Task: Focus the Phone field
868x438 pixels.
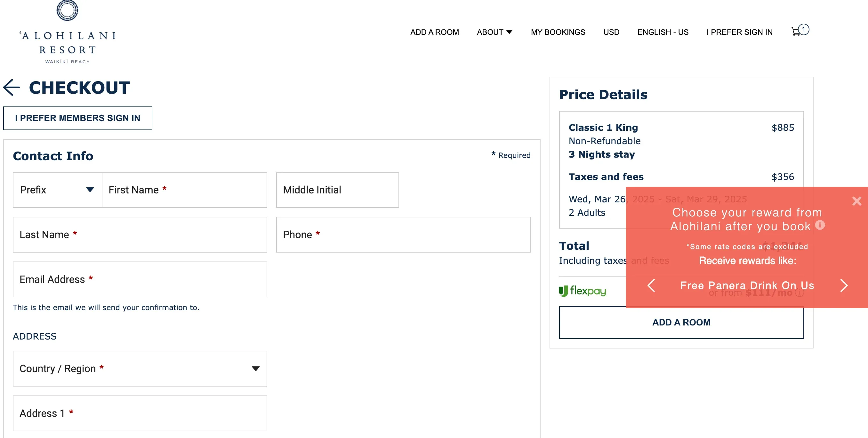Action: coord(403,235)
